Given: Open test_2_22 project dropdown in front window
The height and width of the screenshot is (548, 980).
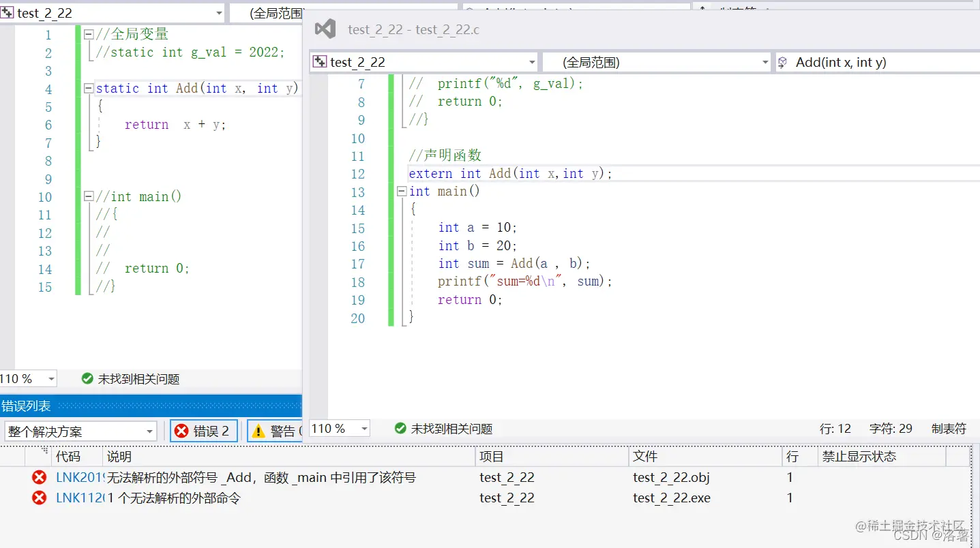Looking at the screenshot, I should tap(424, 62).
